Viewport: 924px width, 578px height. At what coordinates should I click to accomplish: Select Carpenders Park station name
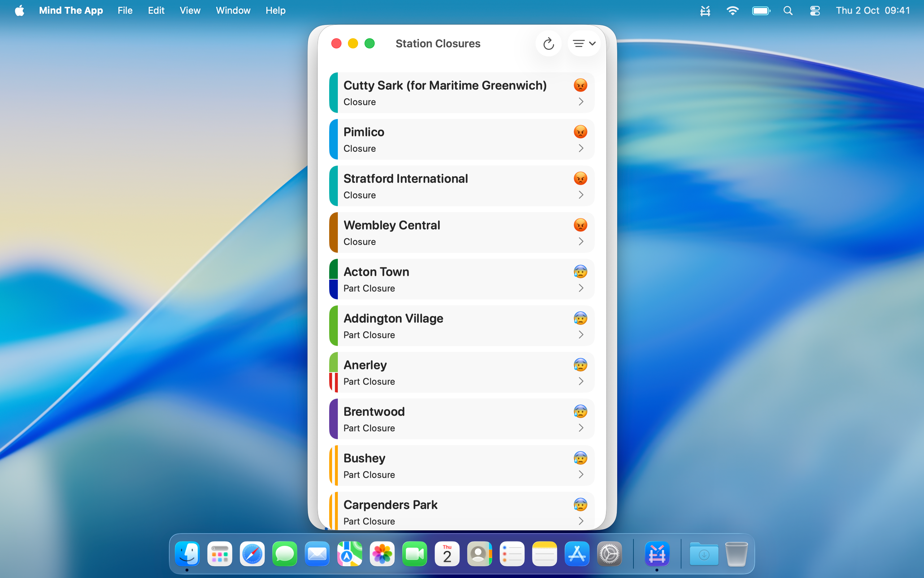390,505
